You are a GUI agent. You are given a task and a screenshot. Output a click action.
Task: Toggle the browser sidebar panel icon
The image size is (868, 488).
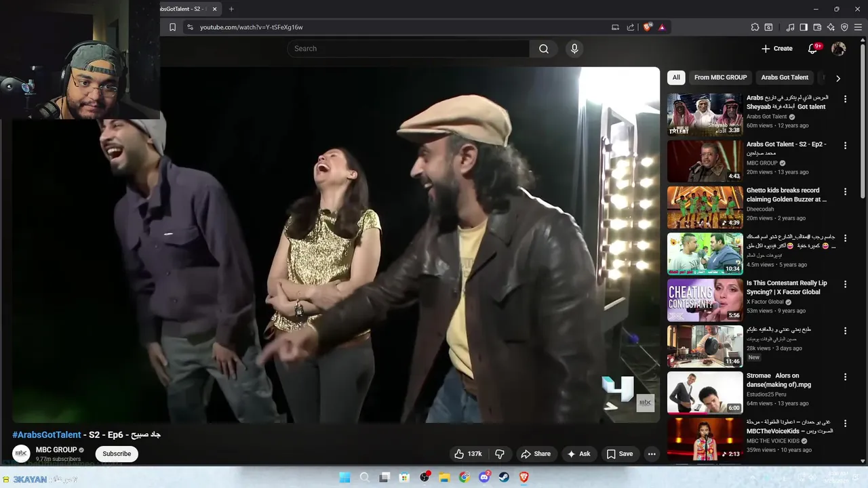click(804, 27)
